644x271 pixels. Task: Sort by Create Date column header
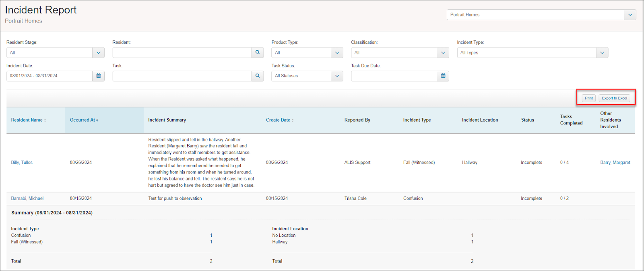click(x=280, y=120)
